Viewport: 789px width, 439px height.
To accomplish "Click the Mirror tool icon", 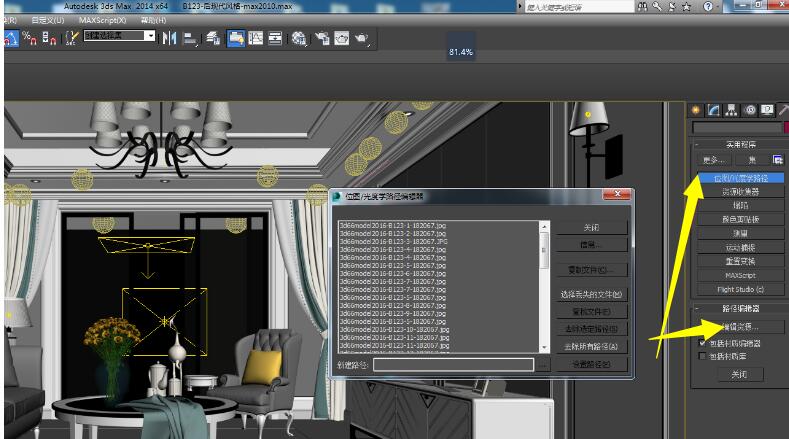I will point(169,38).
